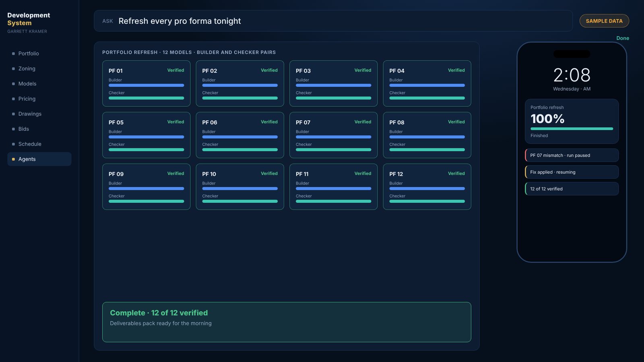
Task: Navigate to Drawings
Action: (39, 114)
